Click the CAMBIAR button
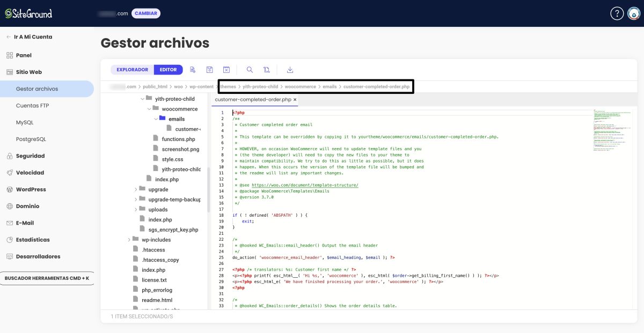The width and height of the screenshot is (644, 333). tap(145, 13)
